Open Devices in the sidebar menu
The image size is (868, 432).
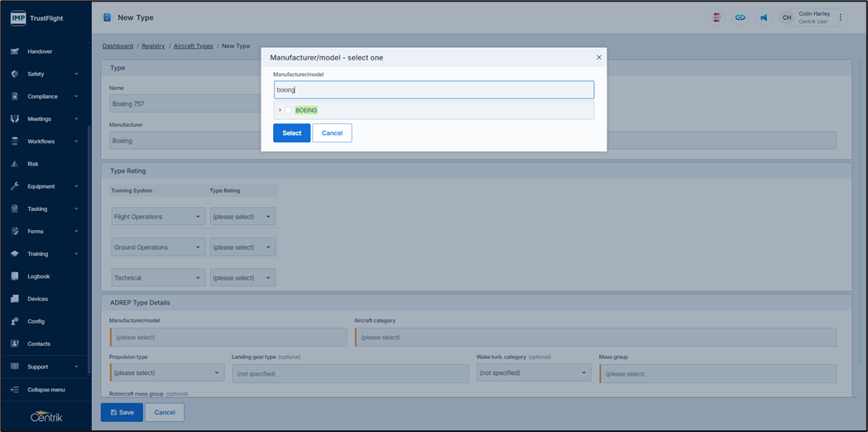(x=37, y=299)
